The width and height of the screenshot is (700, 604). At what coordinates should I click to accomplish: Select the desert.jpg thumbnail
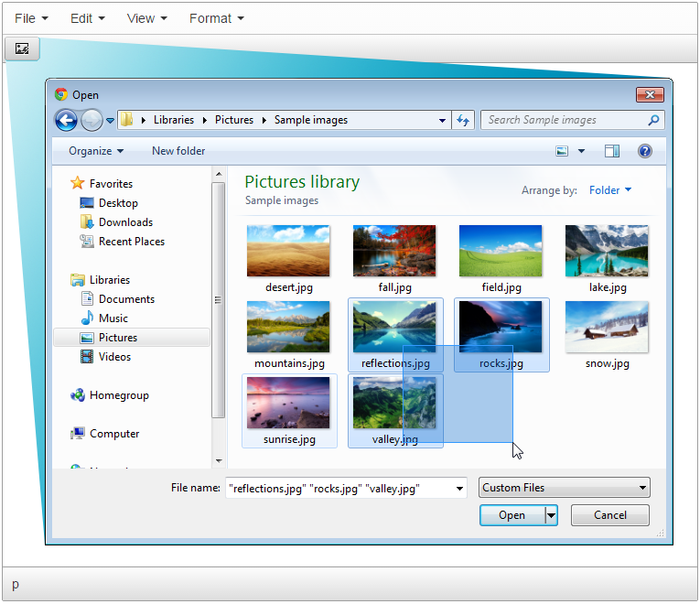point(288,251)
